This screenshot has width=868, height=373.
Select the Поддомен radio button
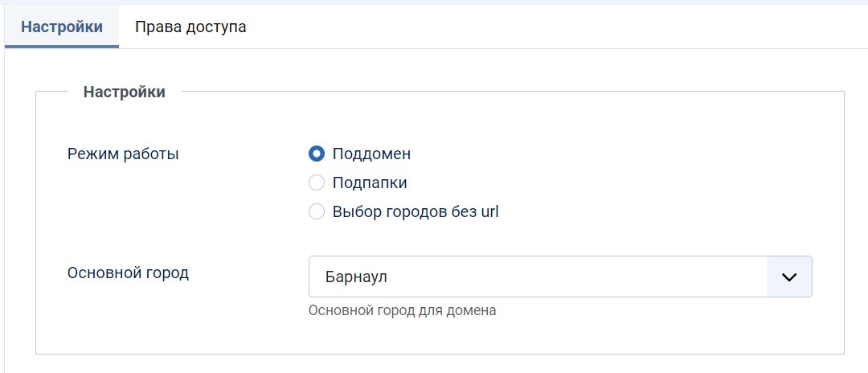317,154
